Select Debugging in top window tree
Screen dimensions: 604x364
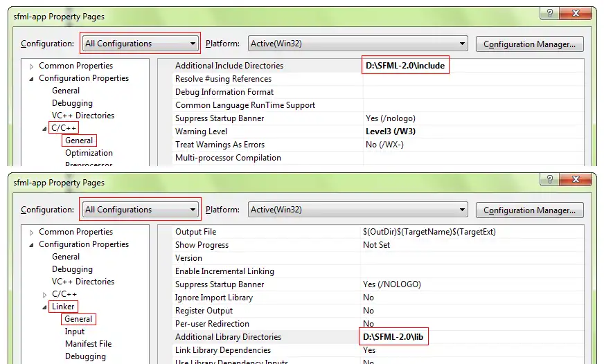click(73, 103)
